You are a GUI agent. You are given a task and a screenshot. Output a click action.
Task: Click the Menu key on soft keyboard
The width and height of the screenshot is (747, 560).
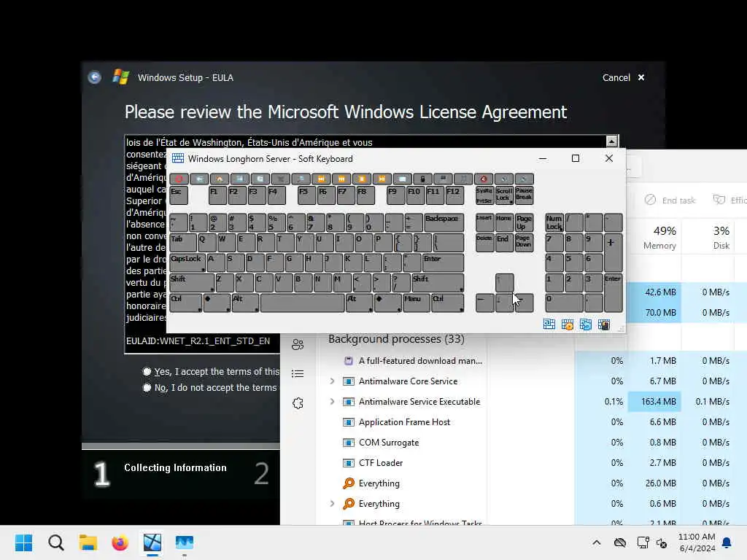[x=416, y=303]
